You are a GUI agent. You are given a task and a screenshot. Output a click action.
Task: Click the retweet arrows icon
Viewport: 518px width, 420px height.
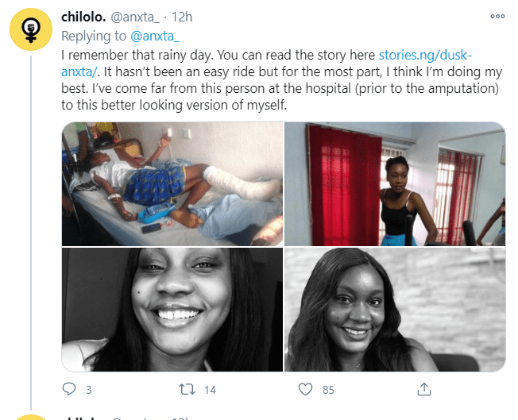[x=187, y=389]
